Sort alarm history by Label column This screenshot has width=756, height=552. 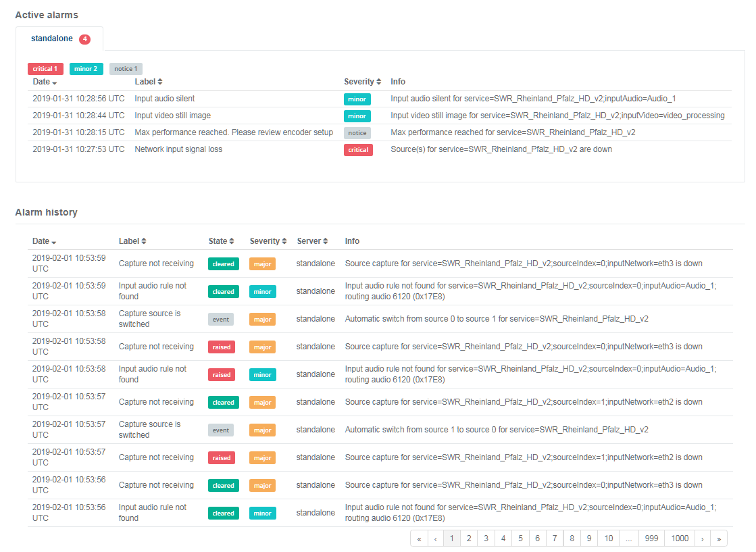click(x=132, y=241)
